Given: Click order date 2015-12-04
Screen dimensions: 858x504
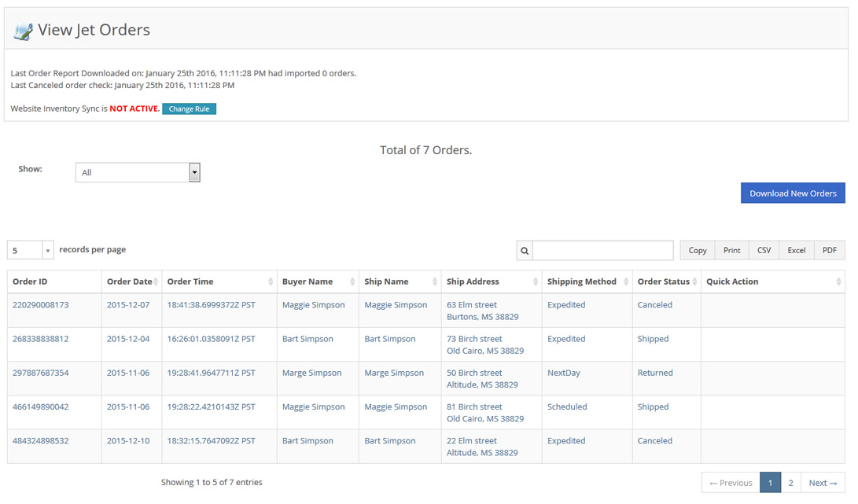Looking at the screenshot, I should 128,339.
